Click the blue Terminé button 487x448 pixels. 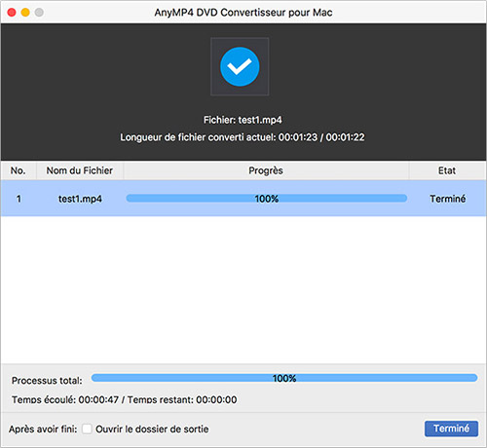(451, 429)
